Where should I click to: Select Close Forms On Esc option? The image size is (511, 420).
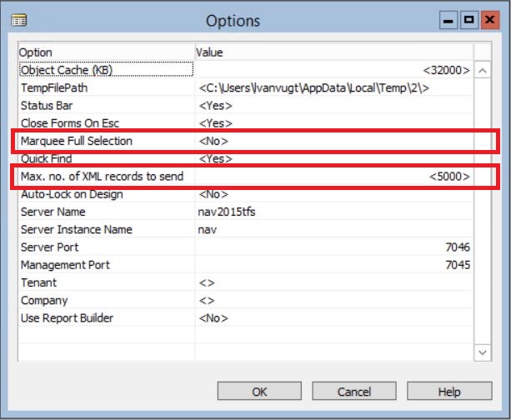pyautogui.click(x=106, y=122)
